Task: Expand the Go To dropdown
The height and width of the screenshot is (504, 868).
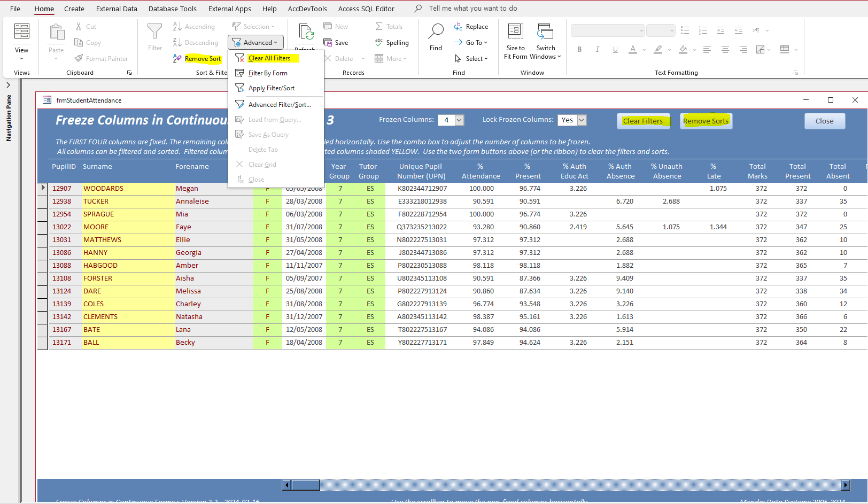Action: click(471, 43)
